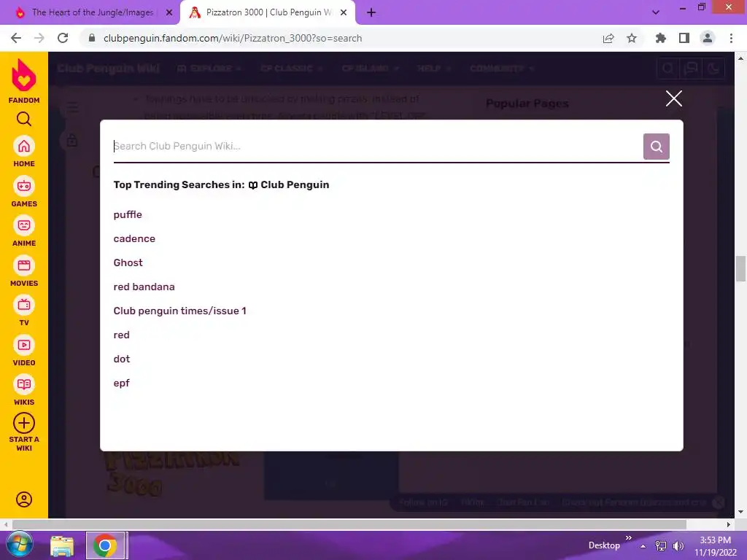Select trending search 'Ghost'
This screenshot has height=560, width=747.
click(128, 262)
